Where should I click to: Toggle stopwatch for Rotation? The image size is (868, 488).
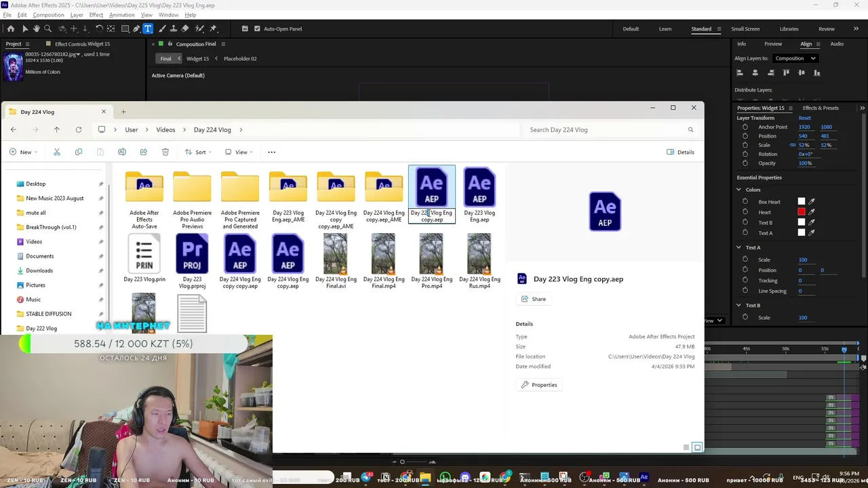(x=745, y=154)
